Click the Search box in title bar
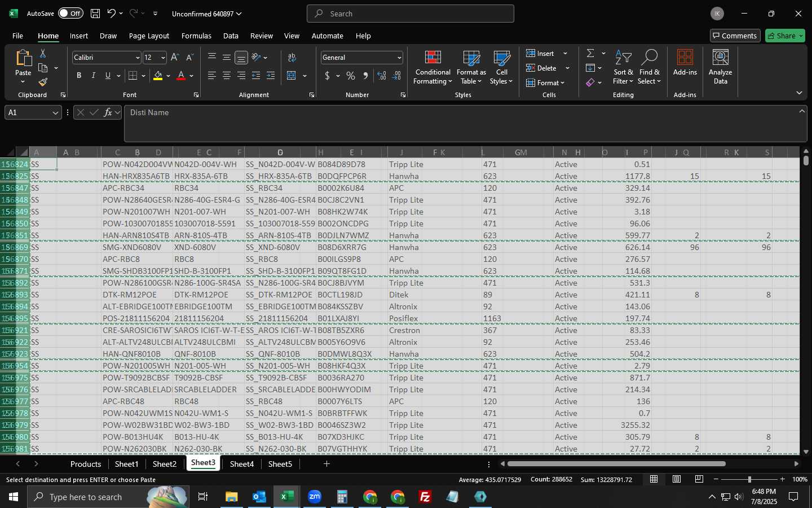This screenshot has width=812, height=508. click(411, 14)
